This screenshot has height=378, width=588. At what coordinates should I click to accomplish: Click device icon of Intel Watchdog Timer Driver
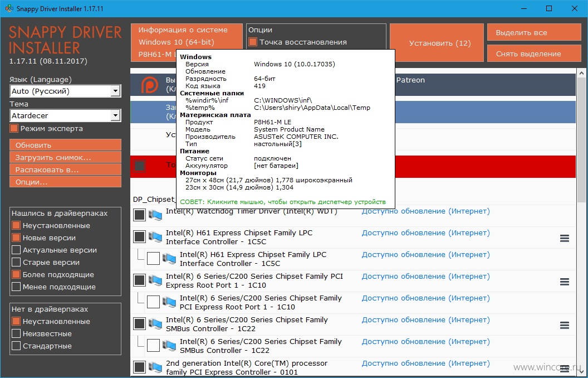pos(155,215)
